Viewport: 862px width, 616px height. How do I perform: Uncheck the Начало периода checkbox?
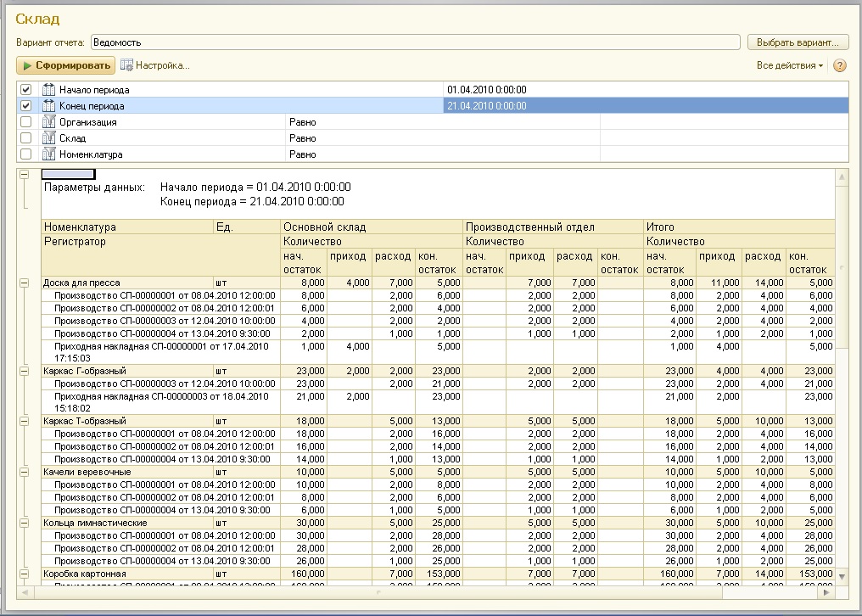25,90
